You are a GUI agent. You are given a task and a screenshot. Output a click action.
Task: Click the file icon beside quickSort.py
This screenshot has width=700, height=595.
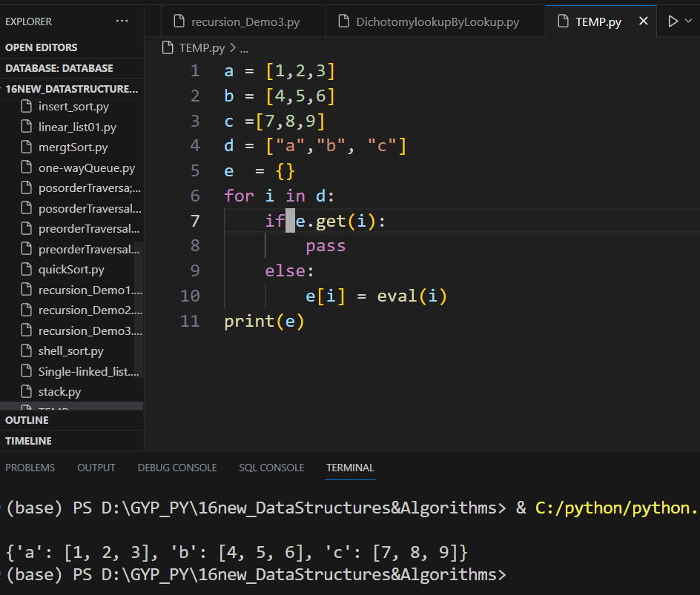point(26,269)
